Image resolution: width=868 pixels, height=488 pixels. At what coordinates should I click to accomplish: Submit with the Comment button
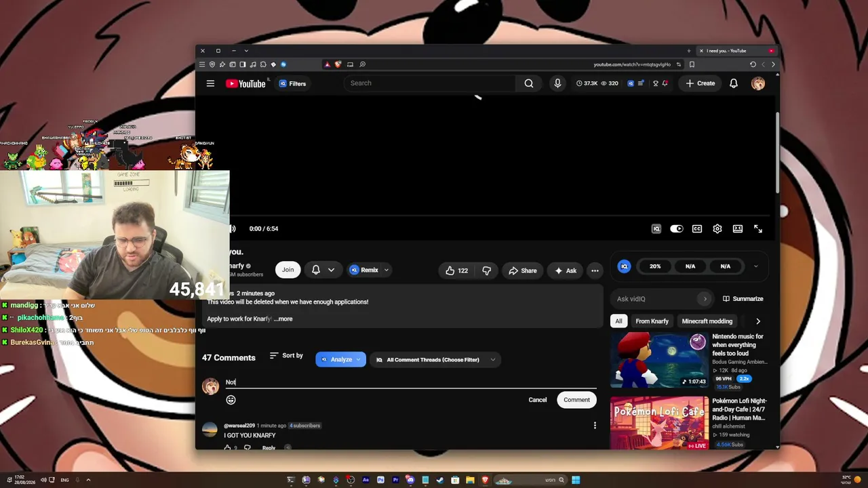(576, 400)
